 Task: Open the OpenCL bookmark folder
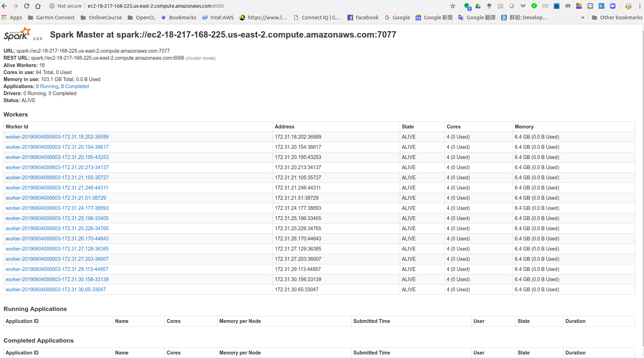(x=141, y=18)
